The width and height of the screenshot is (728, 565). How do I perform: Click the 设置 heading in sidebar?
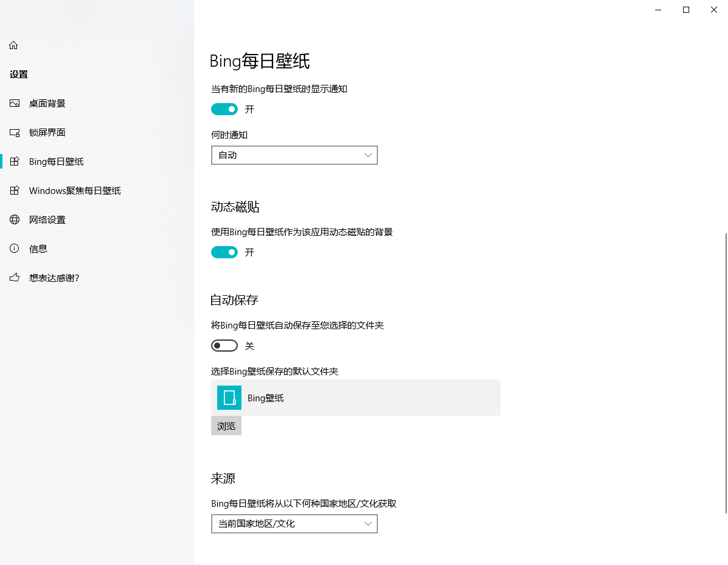point(19,75)
